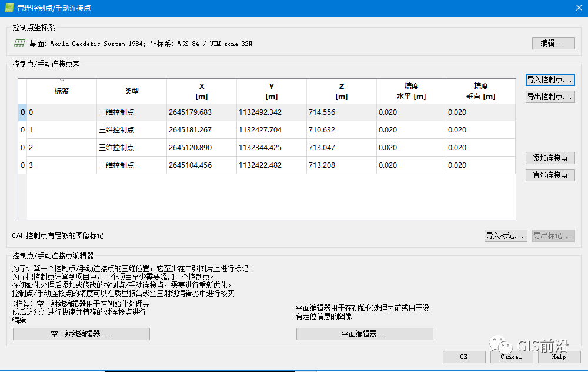Click Y value 1132427.704

(x=272, y=130)
